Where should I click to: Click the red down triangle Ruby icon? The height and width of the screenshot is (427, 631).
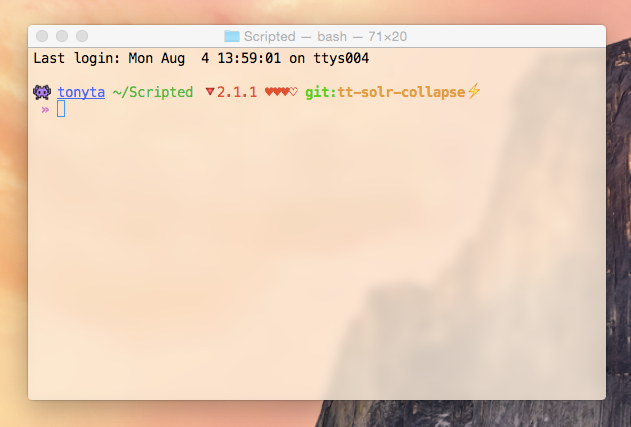click(x=210, y=92)
